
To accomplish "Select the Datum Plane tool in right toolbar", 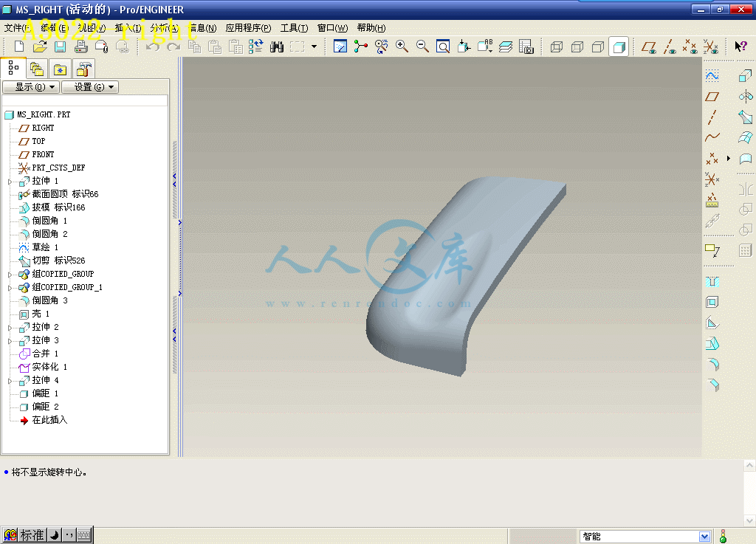I will [x=712, y=97].
